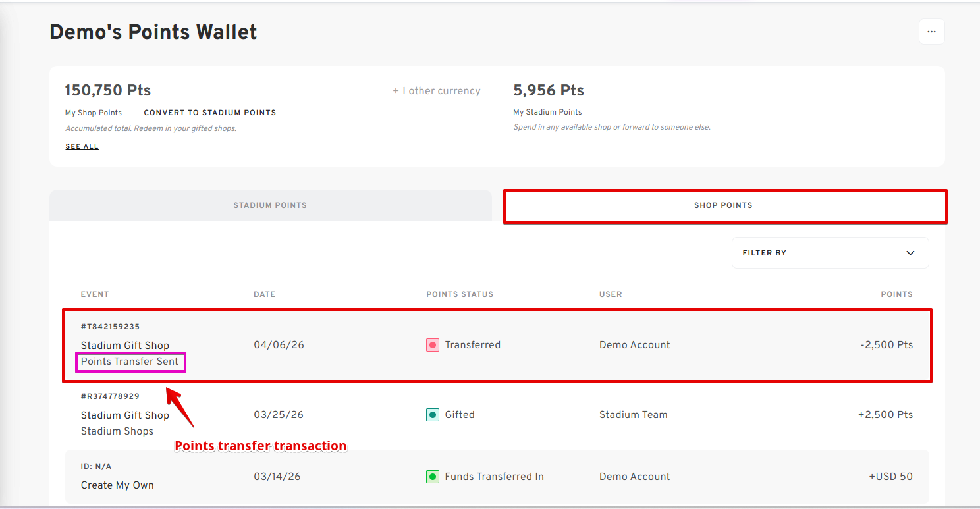Click the '+ 1 other currency' text

[436, 91]
